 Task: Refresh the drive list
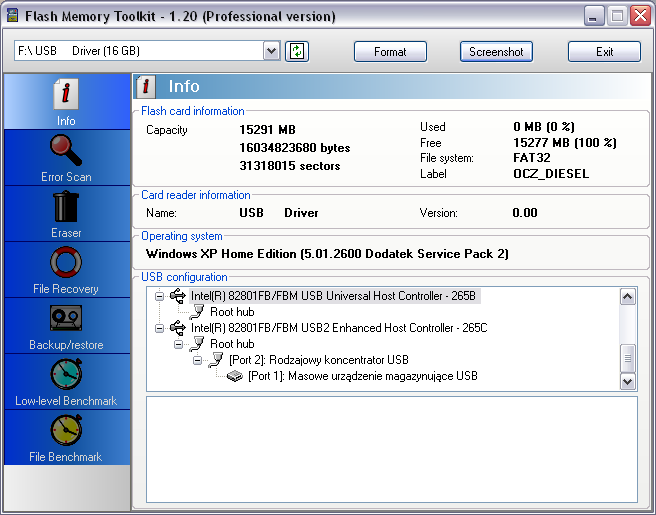coord(297,51)
